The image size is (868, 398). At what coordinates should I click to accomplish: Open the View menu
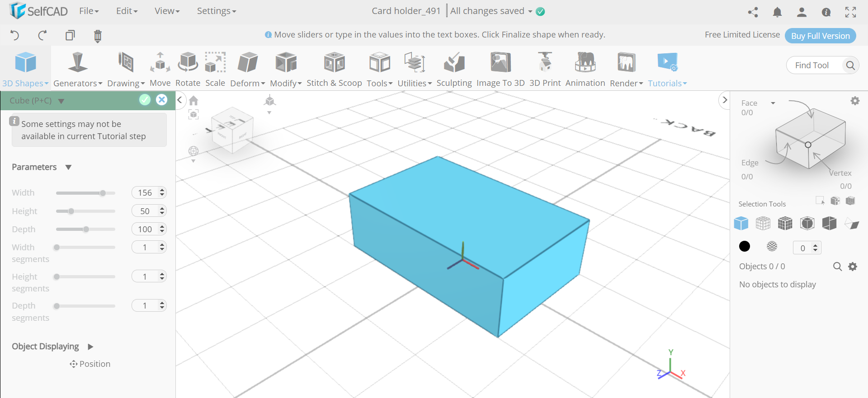pyautogui.click(x=167, y=11)
